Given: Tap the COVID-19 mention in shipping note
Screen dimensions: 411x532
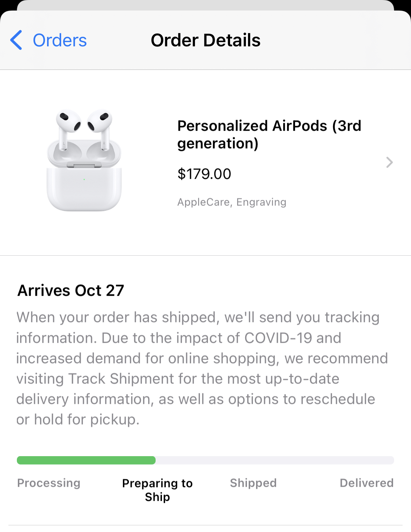Looking at the screenshot, I should coord(278,338).
